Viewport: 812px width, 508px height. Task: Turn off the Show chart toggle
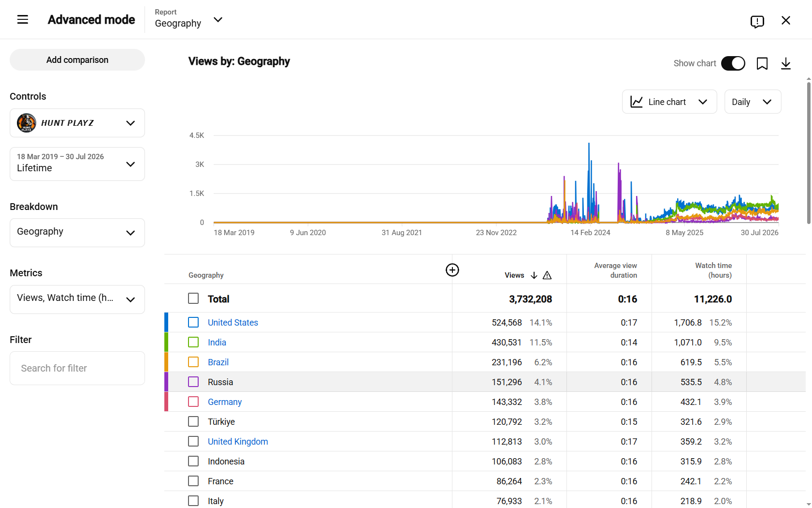click(x=733, y=63)
